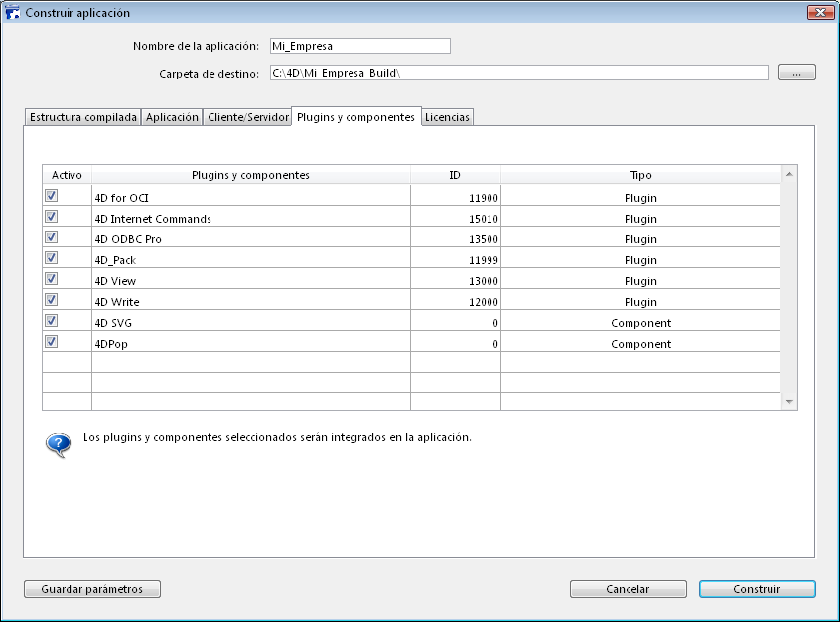Screen dimensions: 840x622
Task: Toggle the 4D View plugin checkbox
Action: (x=52, y=279)
